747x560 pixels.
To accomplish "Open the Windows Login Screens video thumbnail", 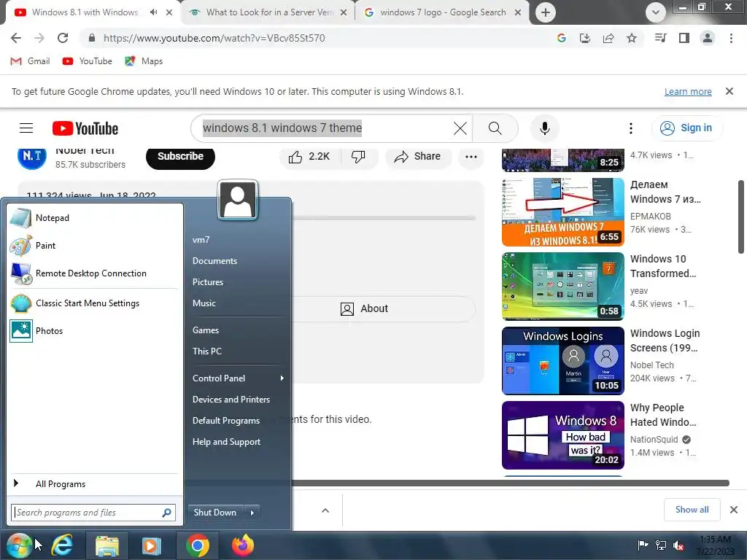I will 562,361.
